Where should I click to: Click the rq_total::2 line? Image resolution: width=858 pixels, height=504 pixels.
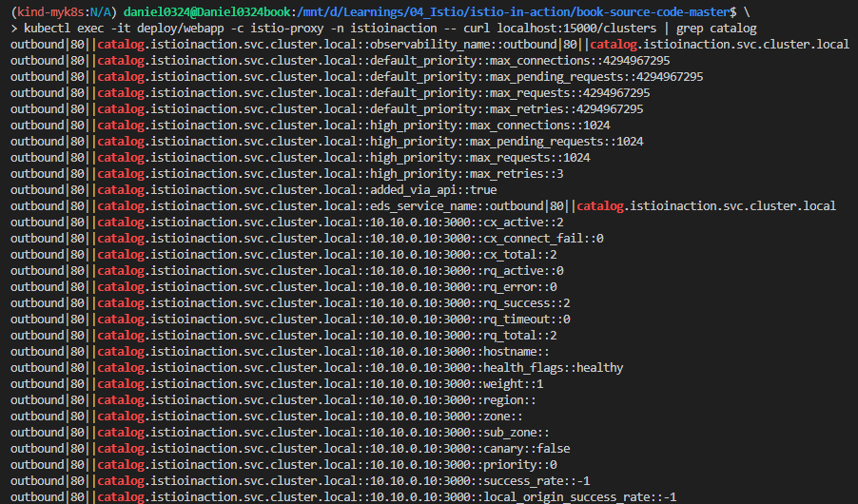tap(284, 335)
